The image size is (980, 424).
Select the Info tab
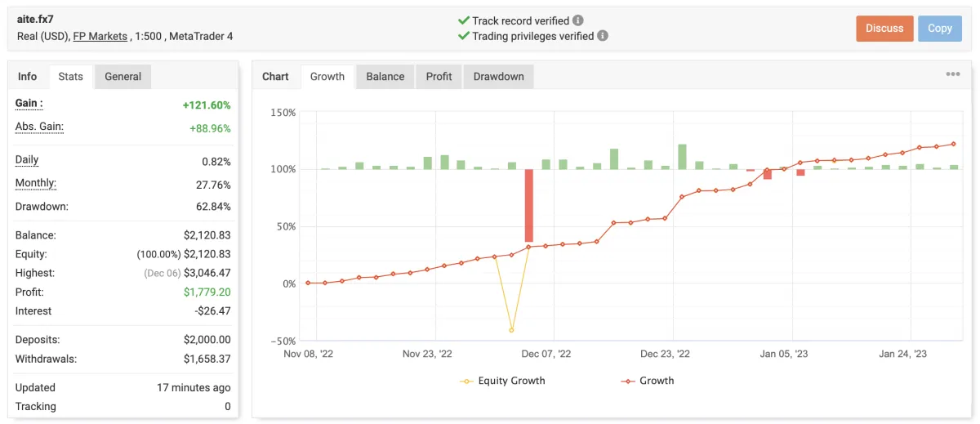(x=28, y=77)
